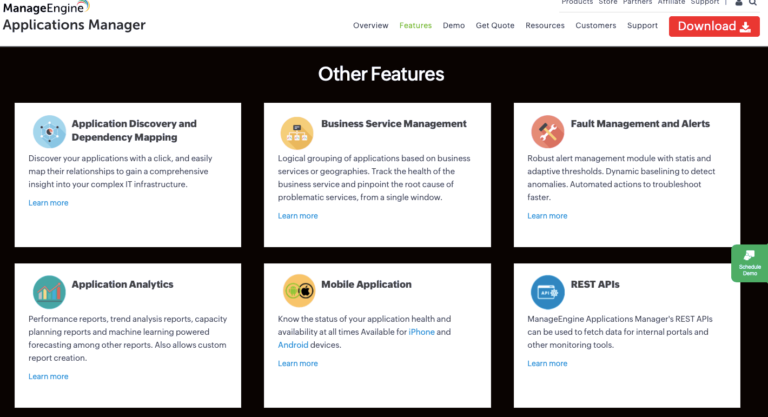Click the REST APIs title
This screenshot has height=417, width=768.
(595, 285)
